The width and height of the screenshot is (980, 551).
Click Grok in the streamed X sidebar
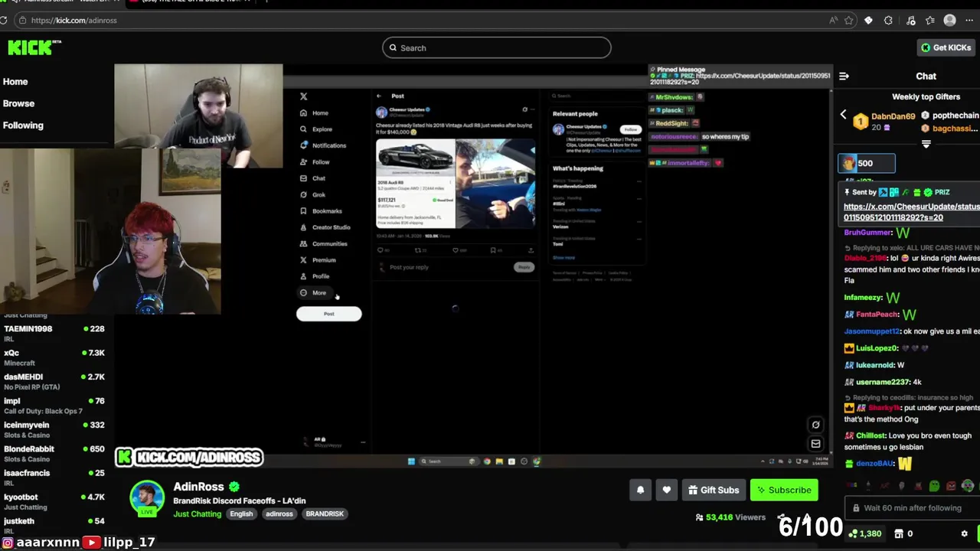coord(312,194)
